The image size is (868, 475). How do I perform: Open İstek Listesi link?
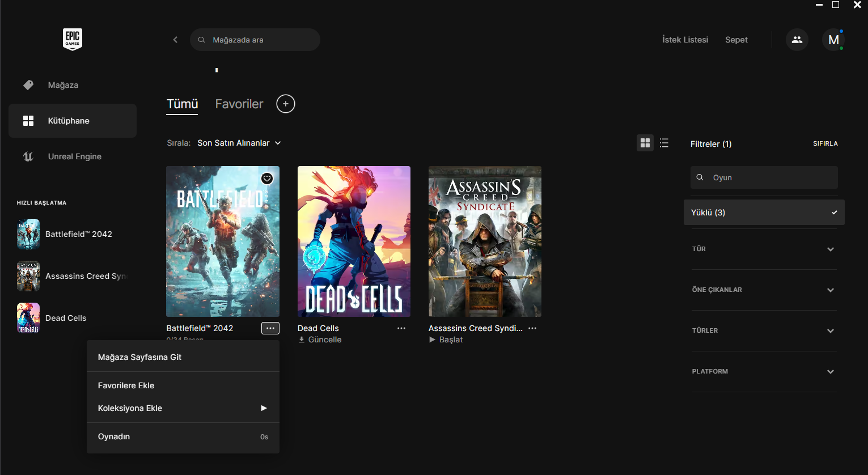coord(685,40)
